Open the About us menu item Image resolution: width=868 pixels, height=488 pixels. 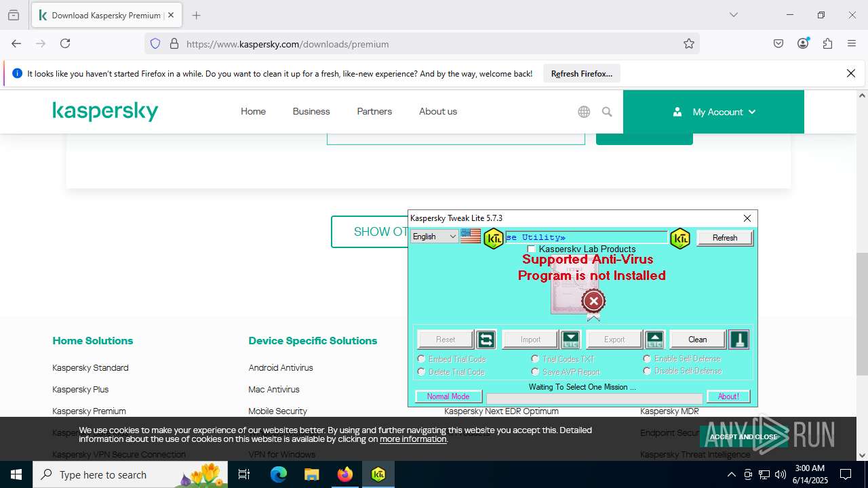(438, 111)
